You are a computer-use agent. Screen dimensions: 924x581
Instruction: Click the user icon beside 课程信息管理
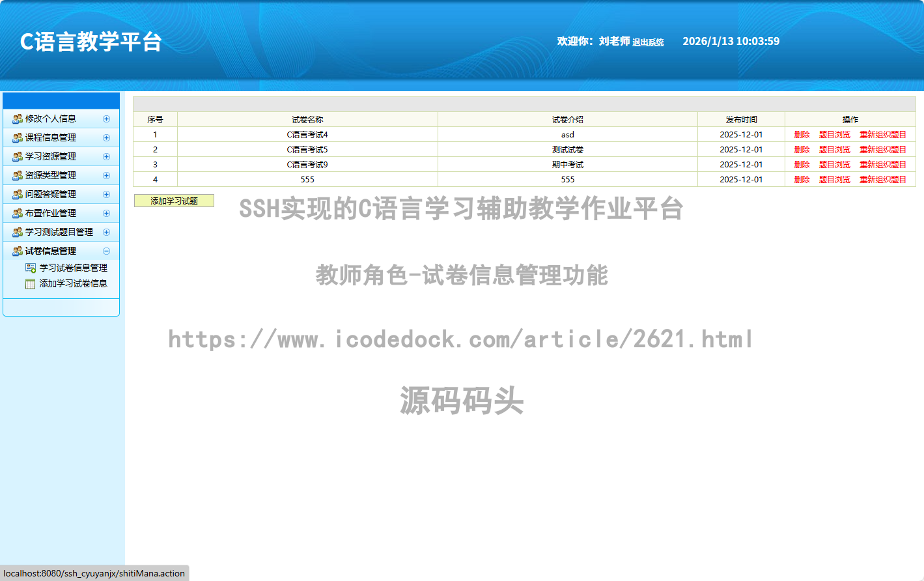coord(18,138)
